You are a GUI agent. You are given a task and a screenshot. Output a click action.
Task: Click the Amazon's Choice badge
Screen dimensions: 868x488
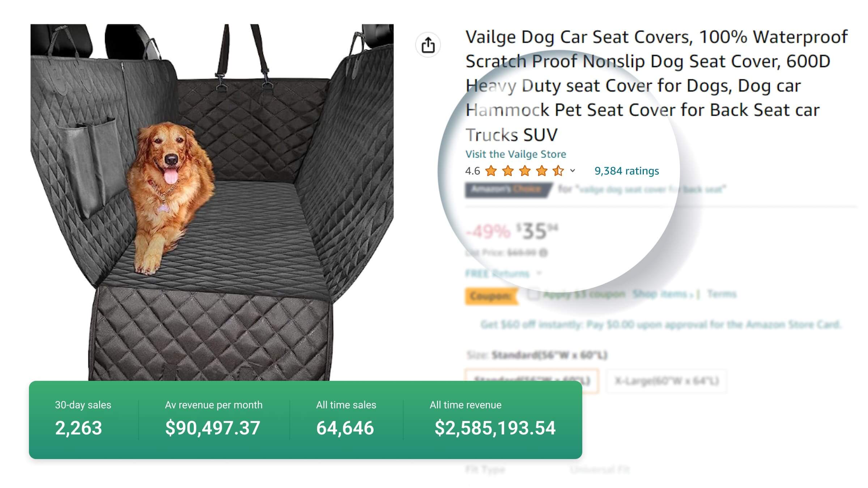click(x=507, y=189)
